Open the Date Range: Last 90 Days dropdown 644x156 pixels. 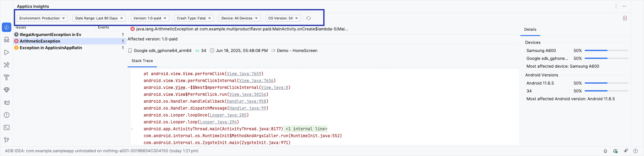[x=99, y=18]
